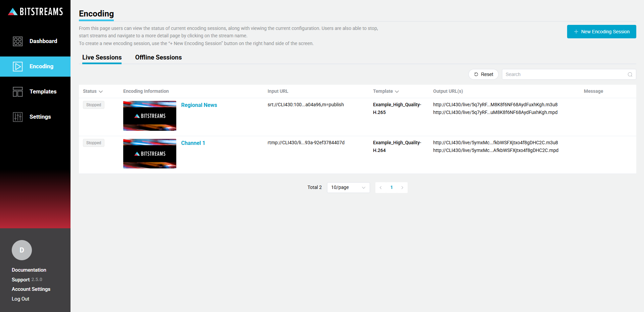The height and width of the screenshot is (312, 644).
Task: Go to the next page arrow
Action: [402, 188]
